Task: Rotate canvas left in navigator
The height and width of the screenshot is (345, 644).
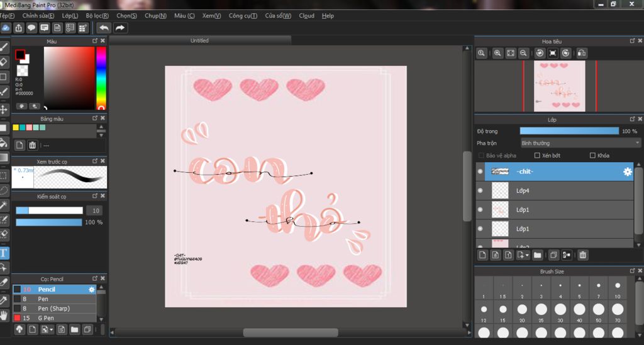Action: tap(540, 53)
